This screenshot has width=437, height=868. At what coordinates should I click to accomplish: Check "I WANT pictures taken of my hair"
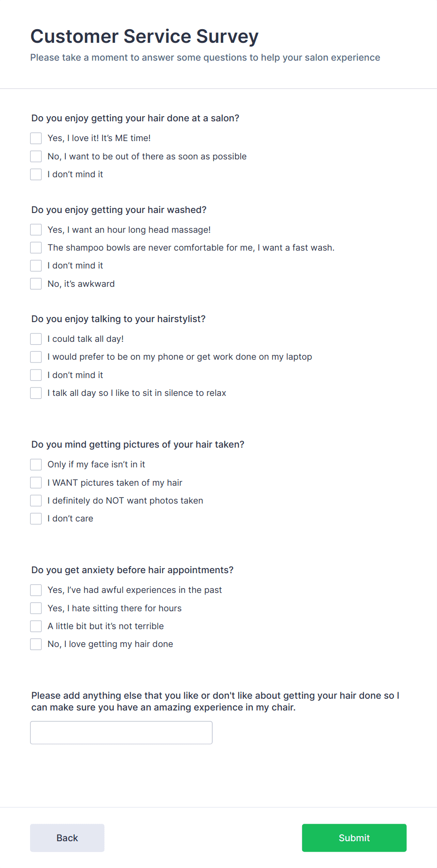click(x=36, y=482)
